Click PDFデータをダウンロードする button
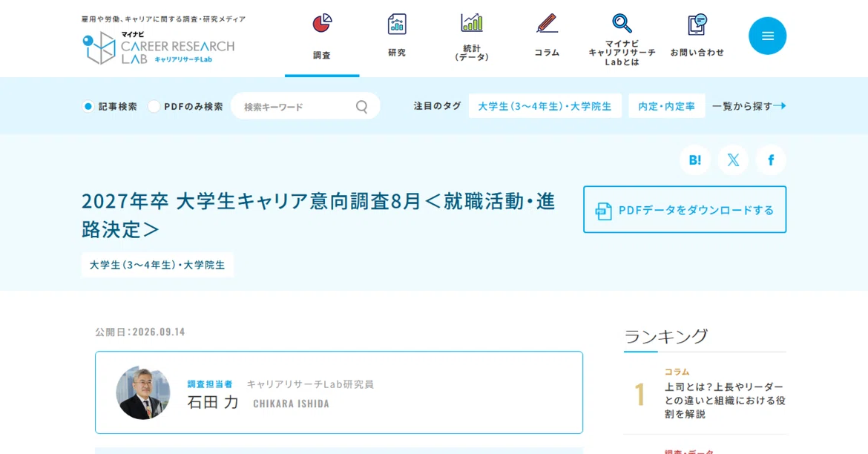Screen dimensions: 868x454 (685, 209)
